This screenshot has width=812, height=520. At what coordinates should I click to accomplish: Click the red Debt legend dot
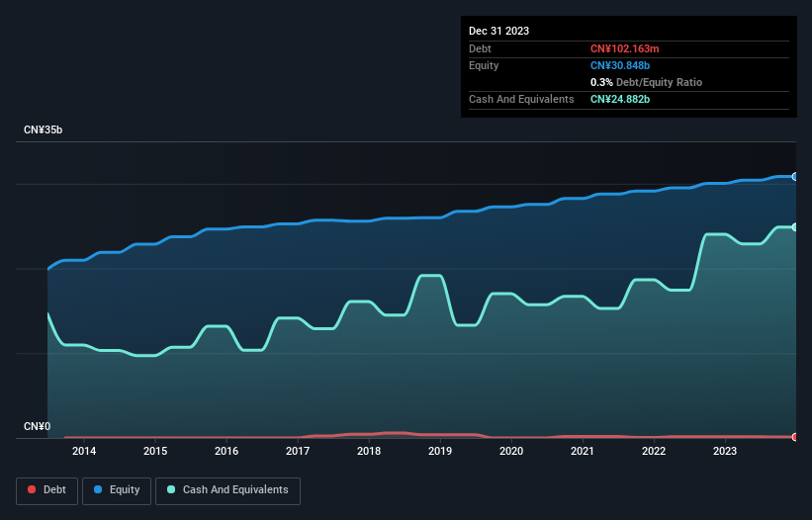[x=32, y=489]
